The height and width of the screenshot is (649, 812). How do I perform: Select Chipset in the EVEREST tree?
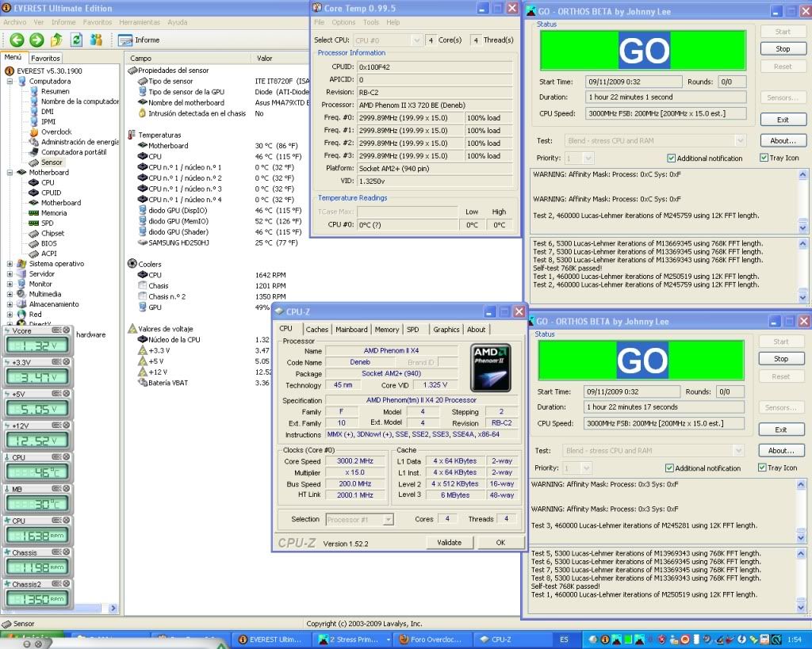47,233
